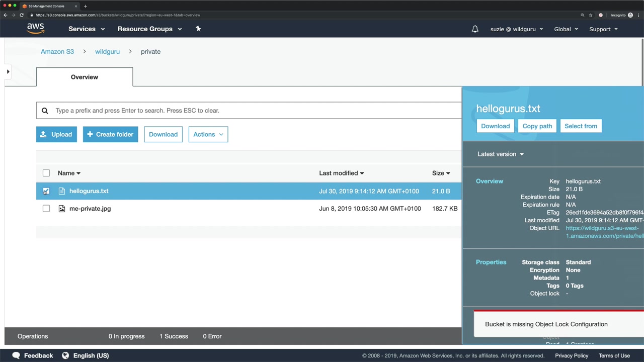644x362 pixels.
Task: Open the Actions dropdown
Action: (208, 134)
